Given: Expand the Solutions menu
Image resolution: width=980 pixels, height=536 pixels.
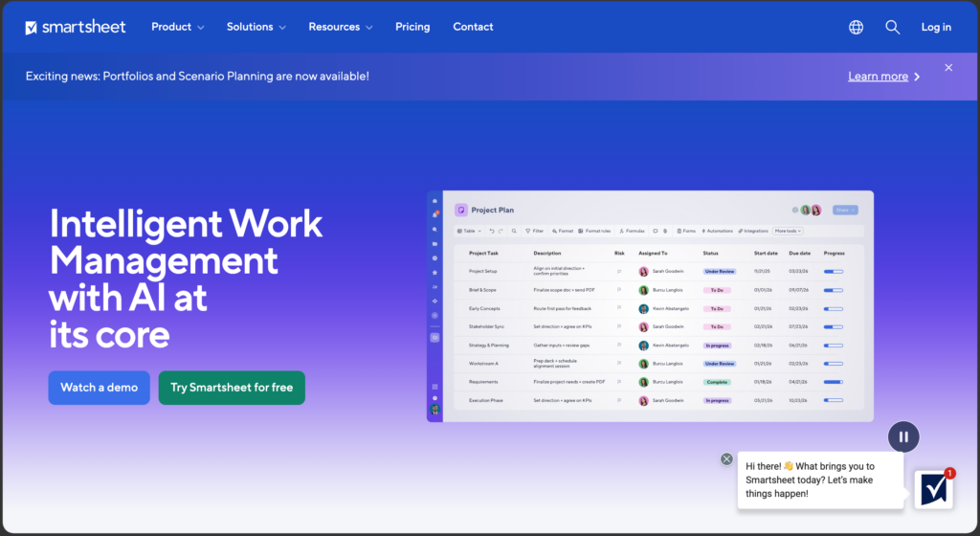Looking at the screenshot, I should [x=256, y=27].
